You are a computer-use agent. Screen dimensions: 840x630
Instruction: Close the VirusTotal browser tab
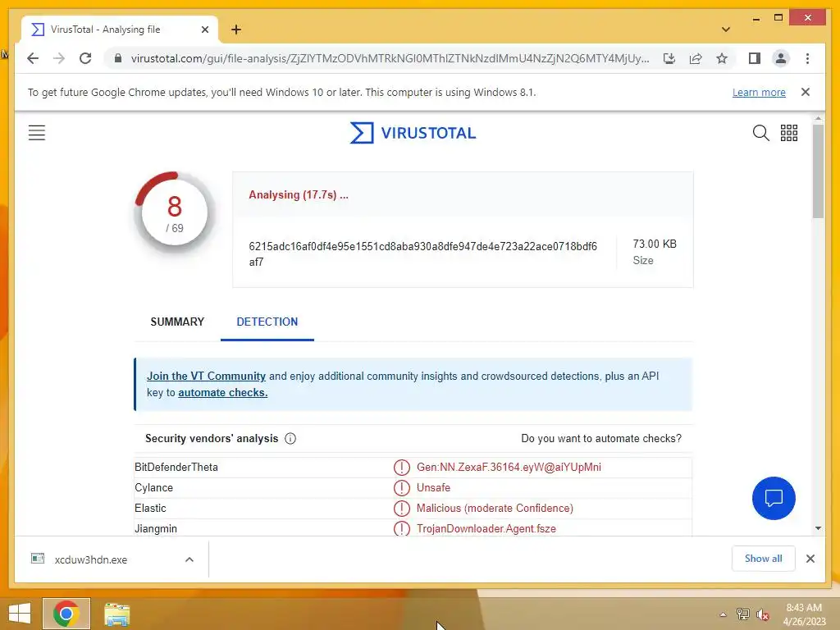[x=204, y=30]
